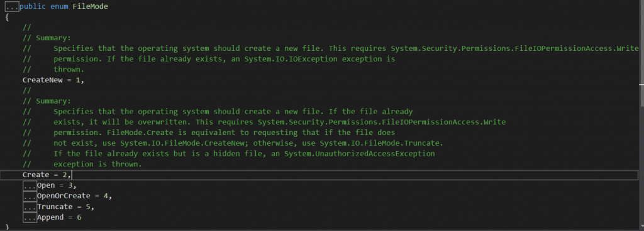Click the Truncate member name in the enum
The image size is (644, 231).
(55, 207)
